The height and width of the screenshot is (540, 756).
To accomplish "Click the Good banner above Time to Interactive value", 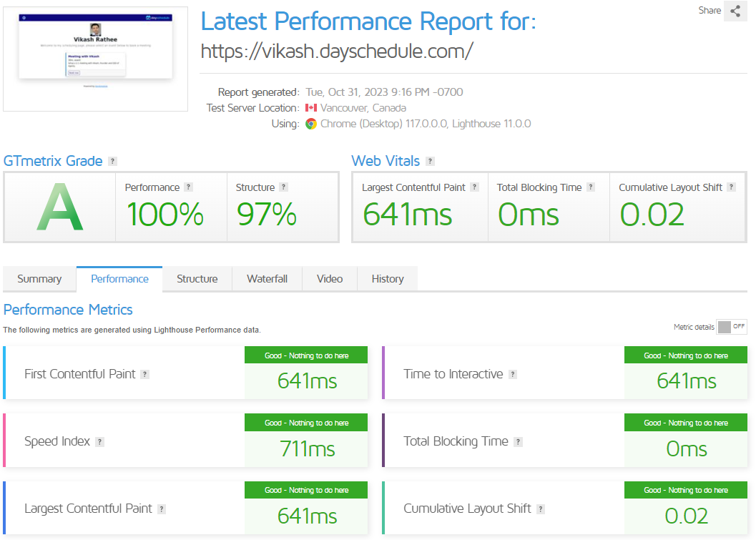I will tap(686, 355).
